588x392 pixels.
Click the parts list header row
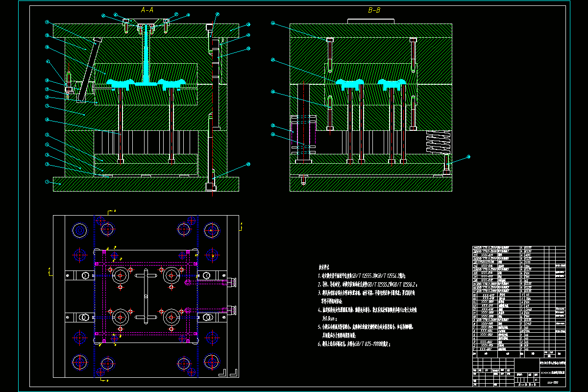pos(518,353)
